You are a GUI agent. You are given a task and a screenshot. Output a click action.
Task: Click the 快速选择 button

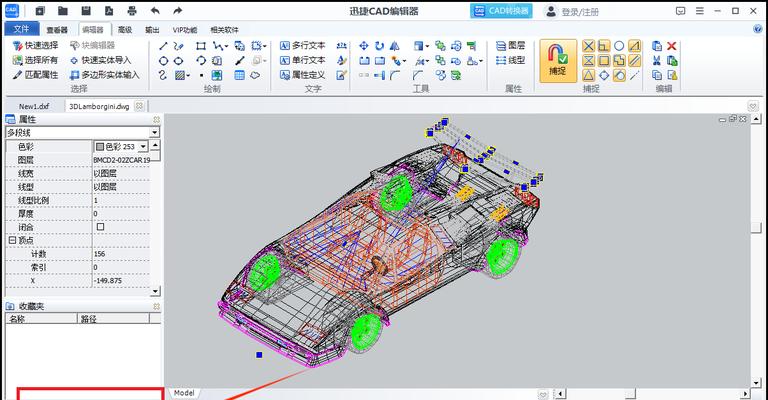click(x=35, y=46)
